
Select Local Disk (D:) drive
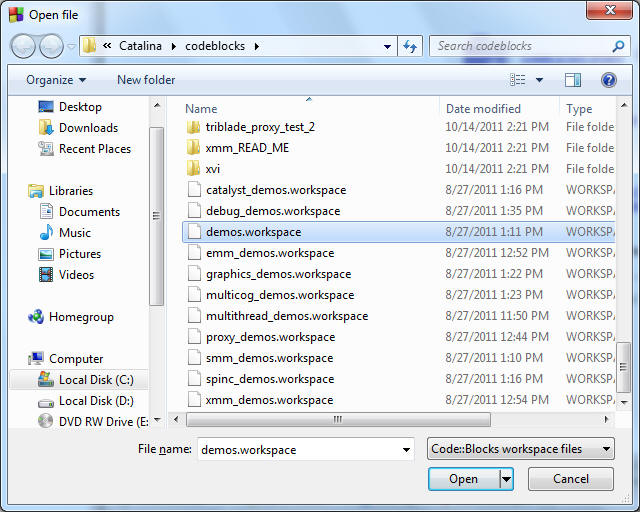[x=96, y=401]
